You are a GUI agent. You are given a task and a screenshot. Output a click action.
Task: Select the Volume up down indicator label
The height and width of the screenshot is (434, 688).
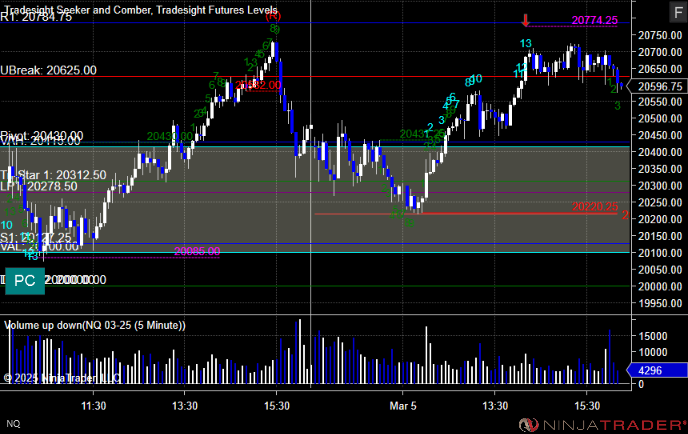(x=95, y=325)
